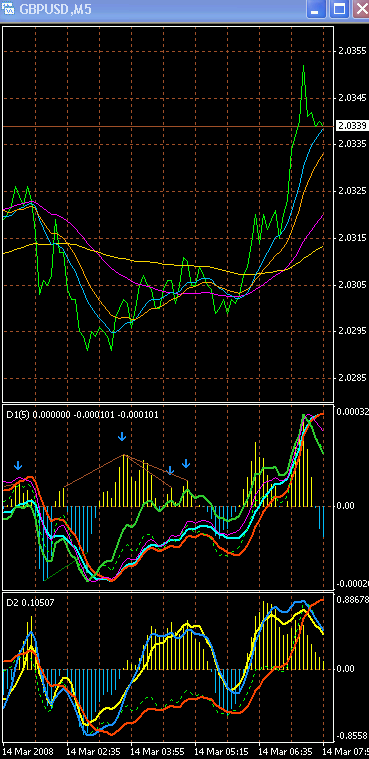Click the 2.0345 price scale label
The width and height of the screenshot is (369, 759).
click(352, 98)
